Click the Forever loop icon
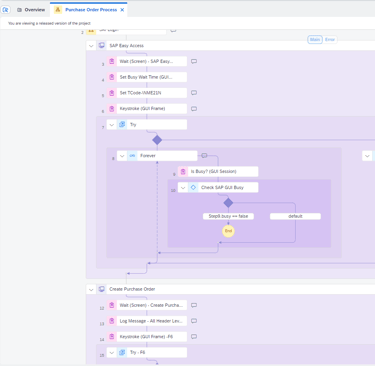 tap(132, 156)
